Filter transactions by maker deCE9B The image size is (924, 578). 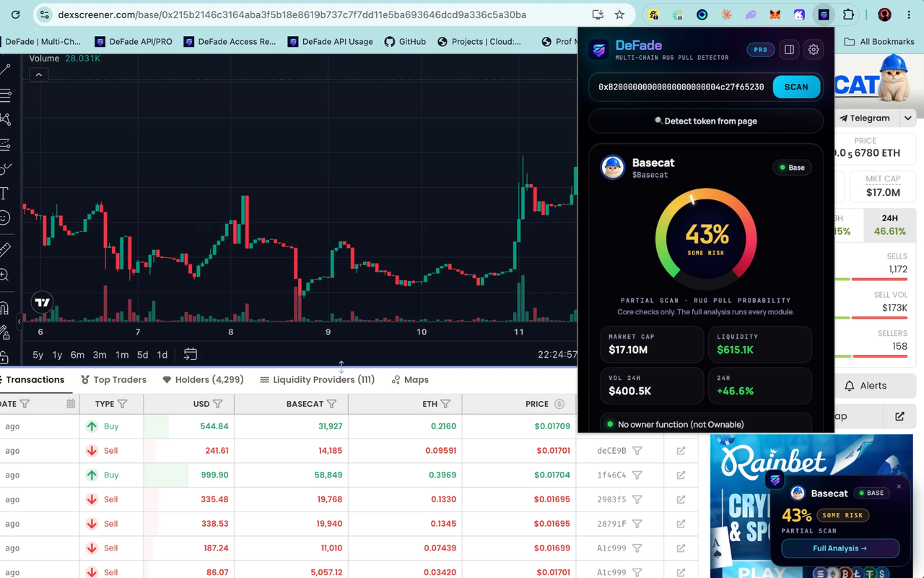point(637,451)
